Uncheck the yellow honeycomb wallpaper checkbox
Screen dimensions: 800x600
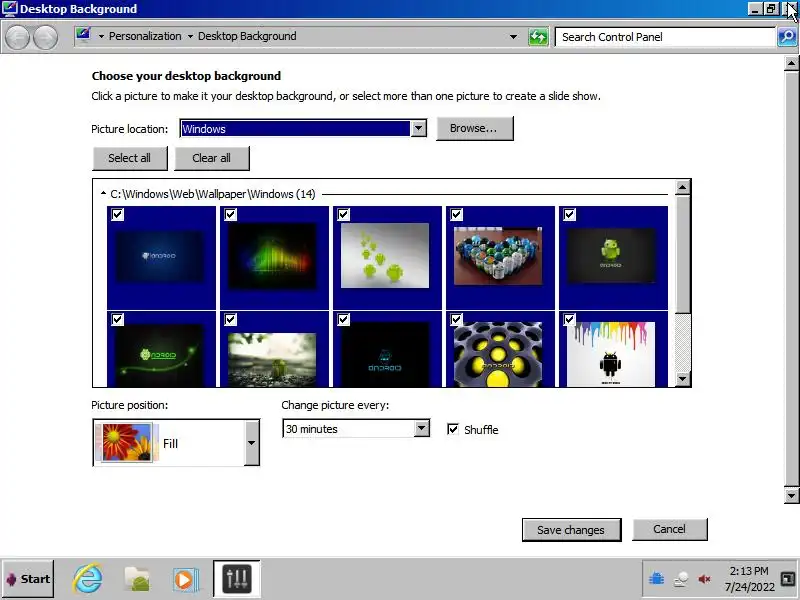(x=457, y=319)
